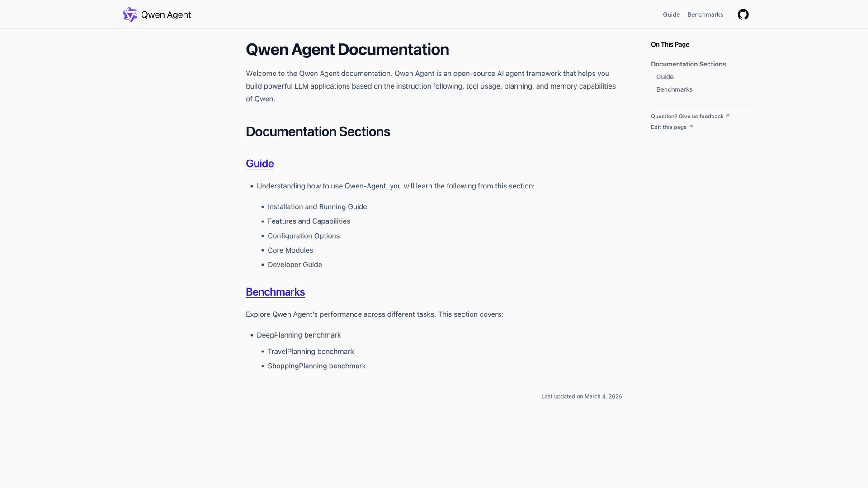Click ShoppingPlanning benchmark list item
The image size is (868, 488).
point(316,366)
